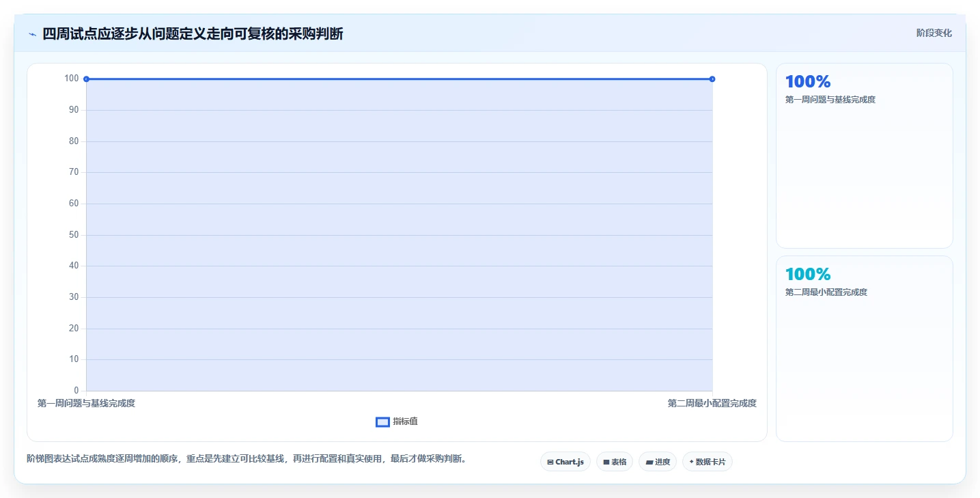The width and height of the screenshot is (980, 498).
Task: Click the 指标值 legend label
Action: 405,421
